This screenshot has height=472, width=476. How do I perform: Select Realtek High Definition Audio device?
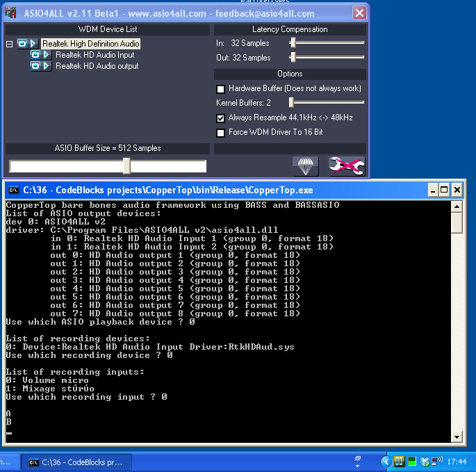tap(91, 44)
